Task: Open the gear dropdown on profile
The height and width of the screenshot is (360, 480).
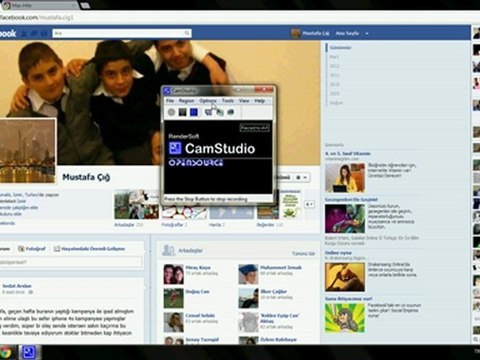Action: 302,177
